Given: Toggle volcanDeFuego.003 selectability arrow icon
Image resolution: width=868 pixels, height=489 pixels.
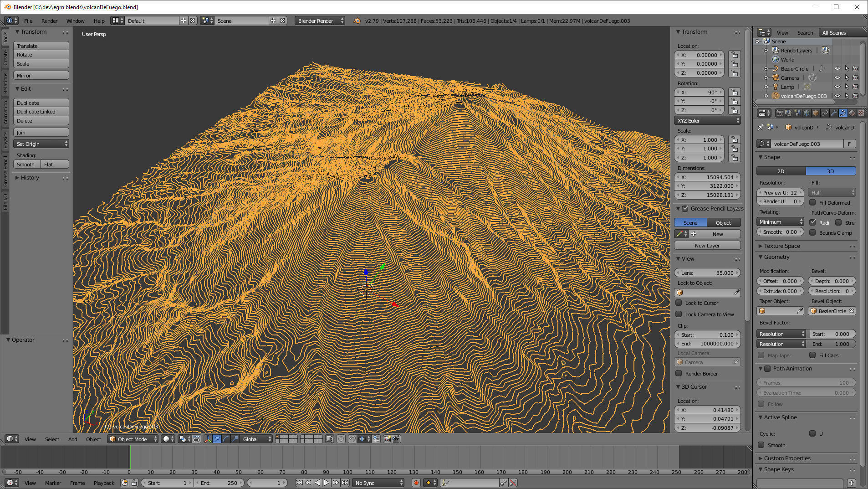Looking at the screenshot, I should (x=847, y=96).
